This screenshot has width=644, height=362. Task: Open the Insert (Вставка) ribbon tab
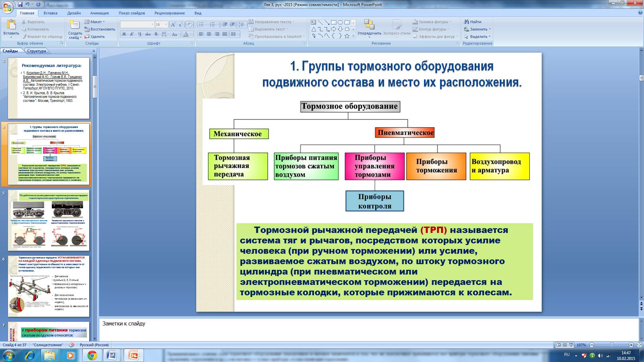(50, 13)
